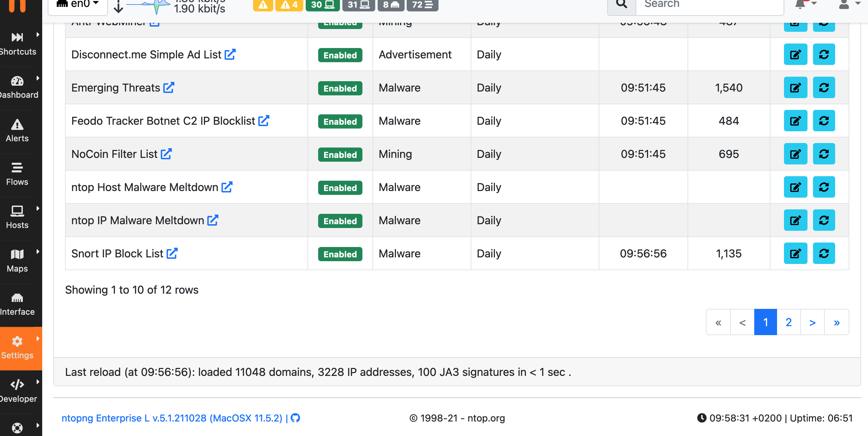Refresh the Emerging Threats list
This screenshot has width=868, height=436.
(824, 87)
